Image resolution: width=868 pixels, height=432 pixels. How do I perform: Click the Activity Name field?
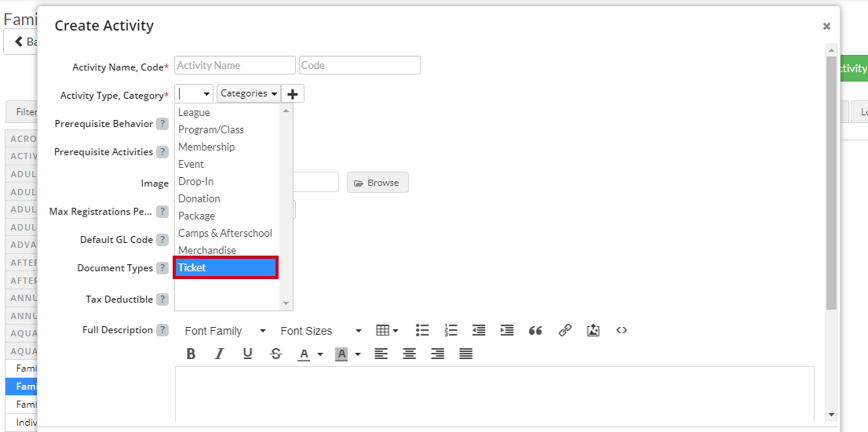pos(235,65)
